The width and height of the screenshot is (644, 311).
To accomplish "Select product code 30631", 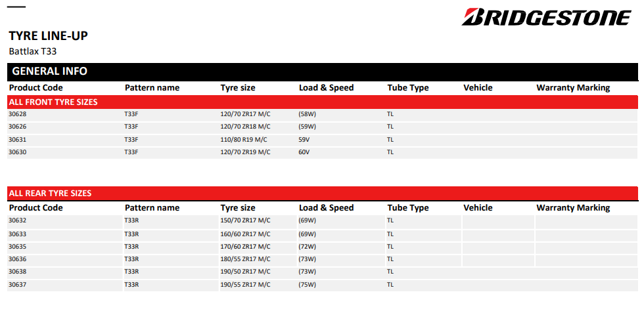I will [x=18, y=140].
